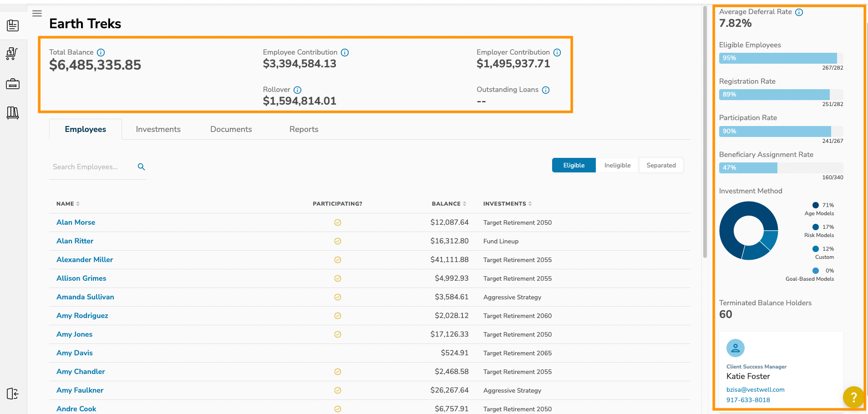Click Outstanding Loans info icon
This screenshot has height=414, width=868.
pyautogui.click(x=546, y=90)
